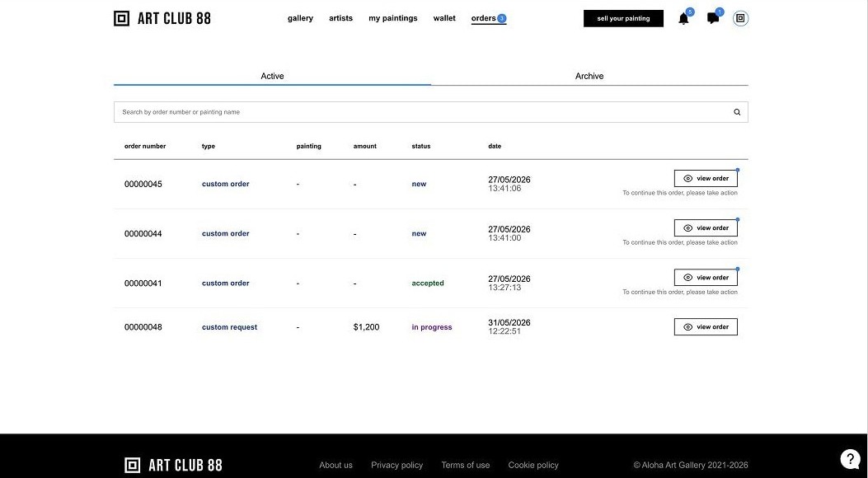The height and width of the screenshot is (478, 868).
Task: Click order number 00000045
Action: (x=143, y=185)
